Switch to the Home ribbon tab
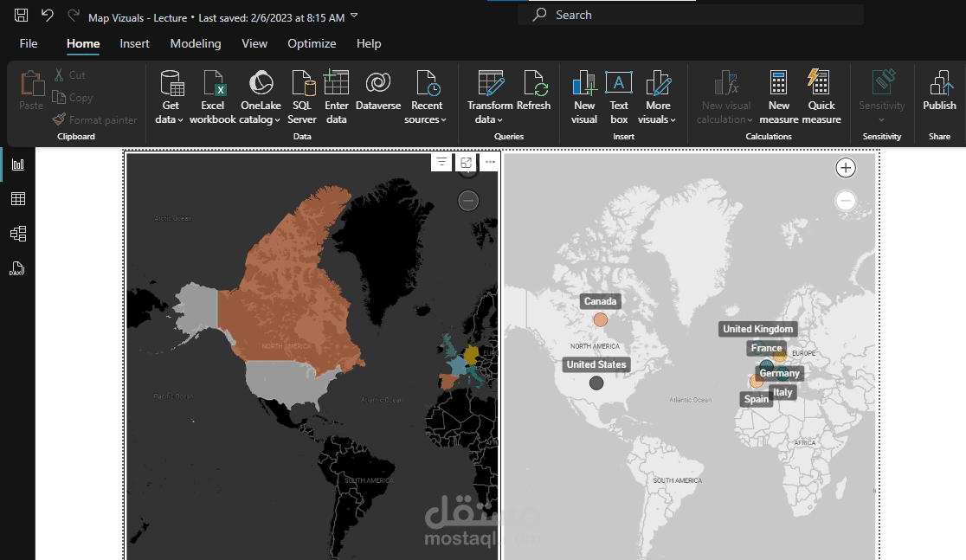The image size is (966, 560). coord(83,44)
